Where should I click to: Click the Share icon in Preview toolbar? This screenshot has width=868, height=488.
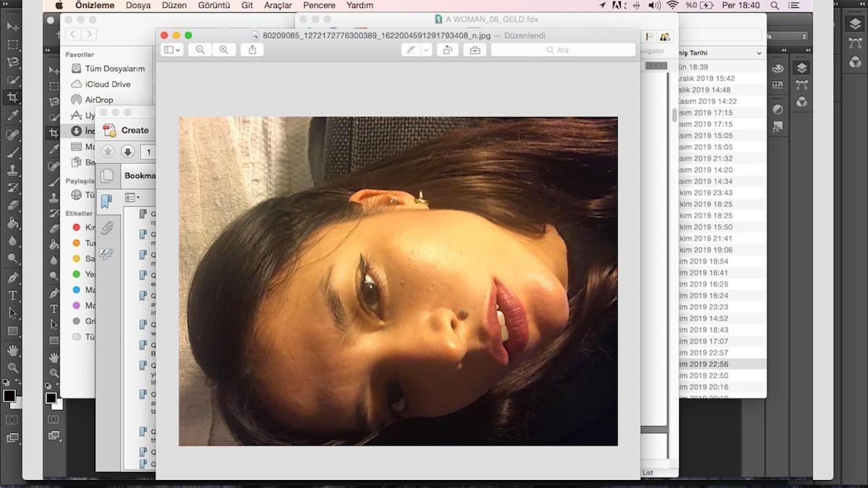252,50
